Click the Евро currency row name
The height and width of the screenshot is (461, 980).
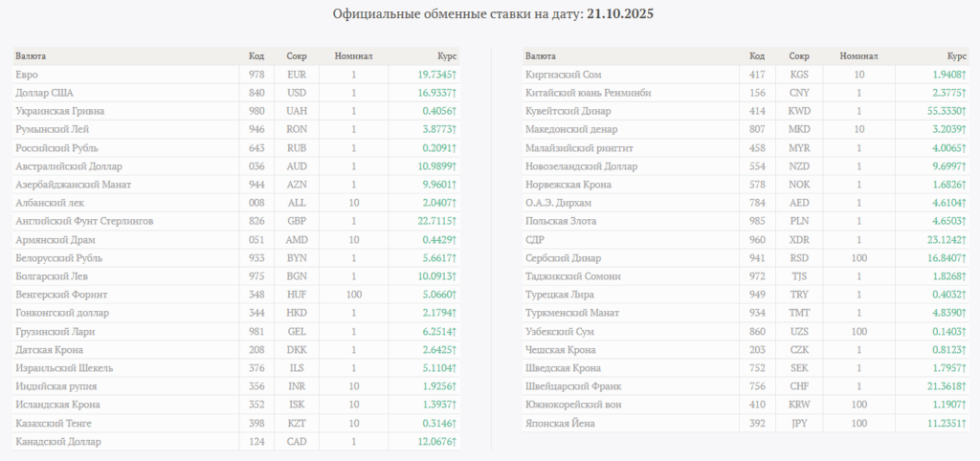click(x=28, y=75)
